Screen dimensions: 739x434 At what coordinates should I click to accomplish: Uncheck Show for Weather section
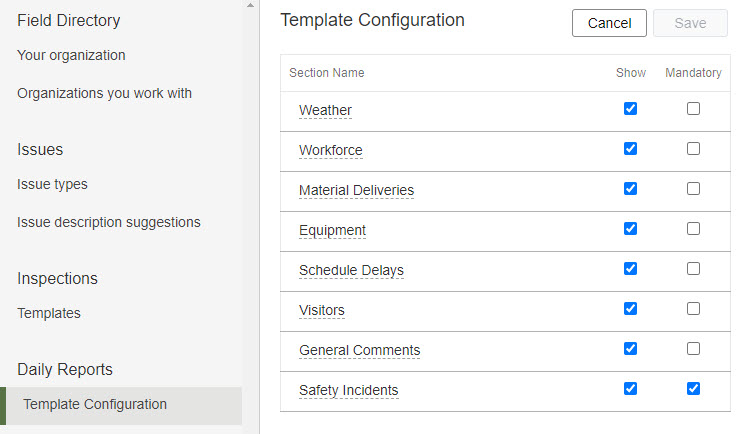click(630, 109)
